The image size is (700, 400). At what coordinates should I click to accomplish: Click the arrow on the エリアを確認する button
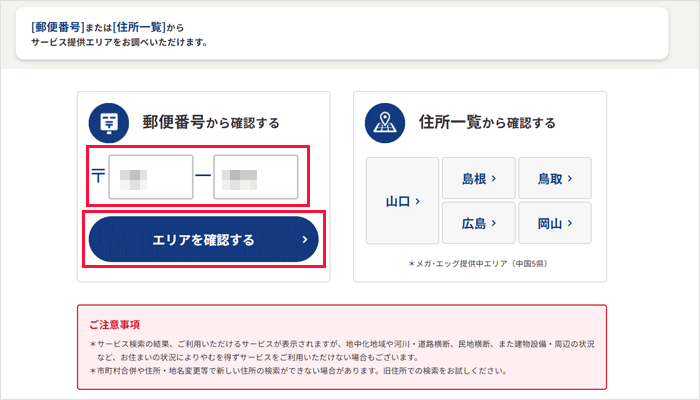pos(305,240)
